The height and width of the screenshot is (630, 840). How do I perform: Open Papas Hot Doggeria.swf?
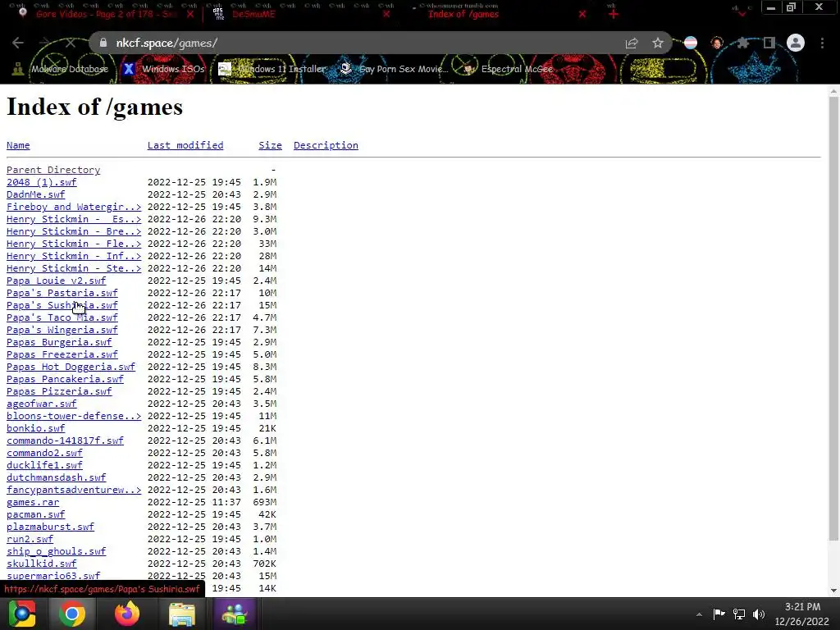point(71,367)
